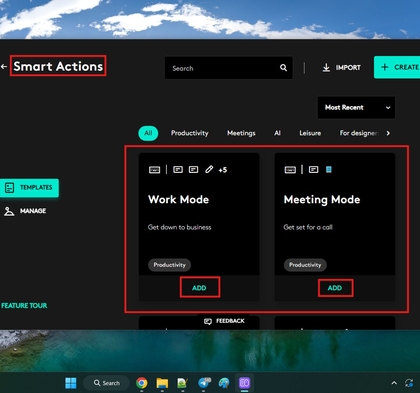Go to the Manage section
This screenshot has width=420, height=393.
(x=25, y=211)
